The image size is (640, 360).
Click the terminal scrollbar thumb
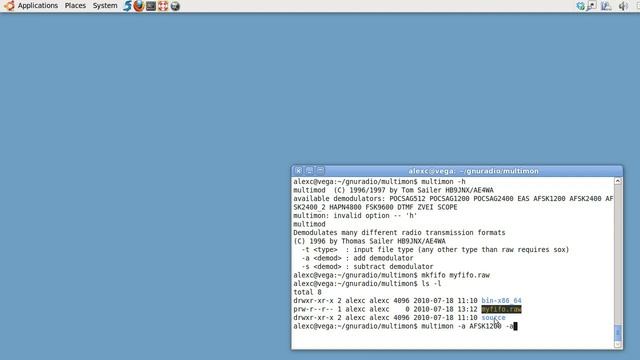click(618, 333)
